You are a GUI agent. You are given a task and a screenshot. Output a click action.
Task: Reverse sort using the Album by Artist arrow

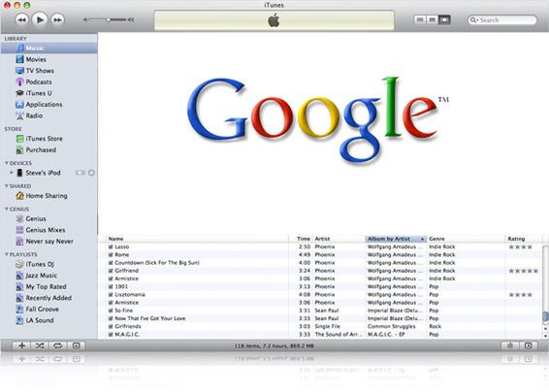[422, 239]
